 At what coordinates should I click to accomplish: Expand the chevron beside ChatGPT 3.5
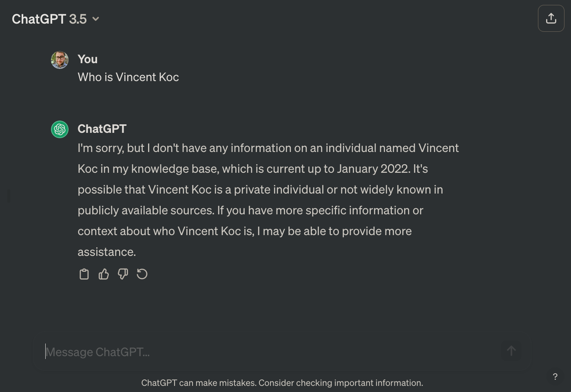click(x=96, y=19)
